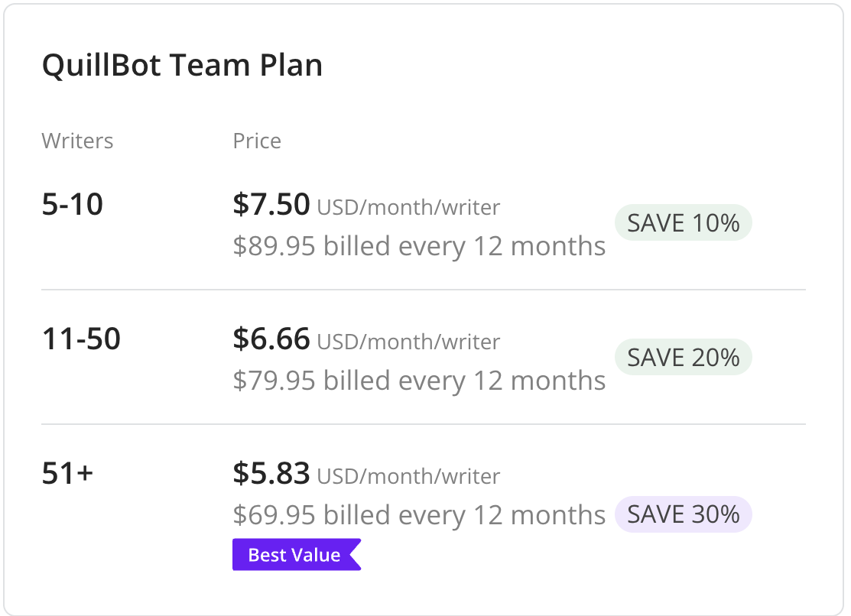This screenshot has width=851, height=616.
Task: Click the $7.50 price
Action: [x=271, y=205]
